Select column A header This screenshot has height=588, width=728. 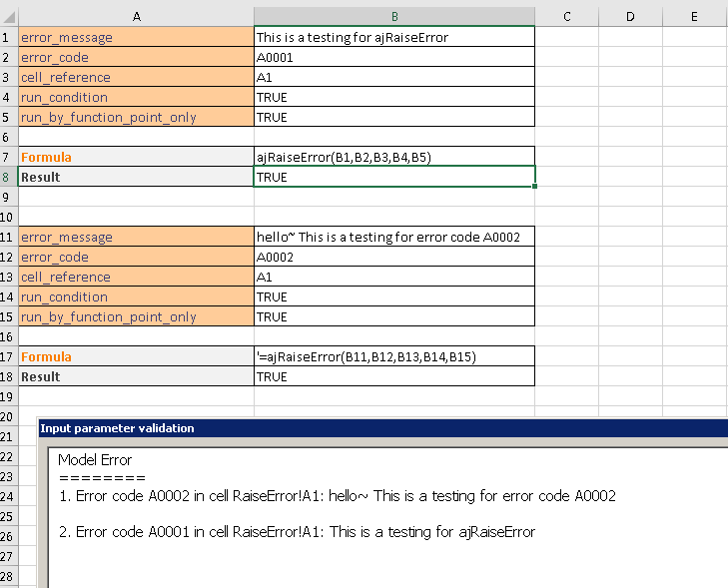click(136, 16)
